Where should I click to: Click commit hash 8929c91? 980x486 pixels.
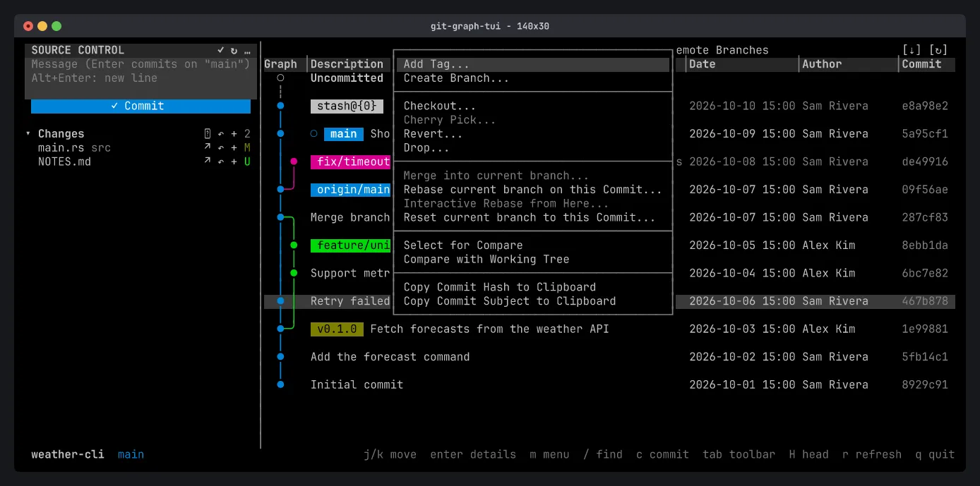(925, 384)
